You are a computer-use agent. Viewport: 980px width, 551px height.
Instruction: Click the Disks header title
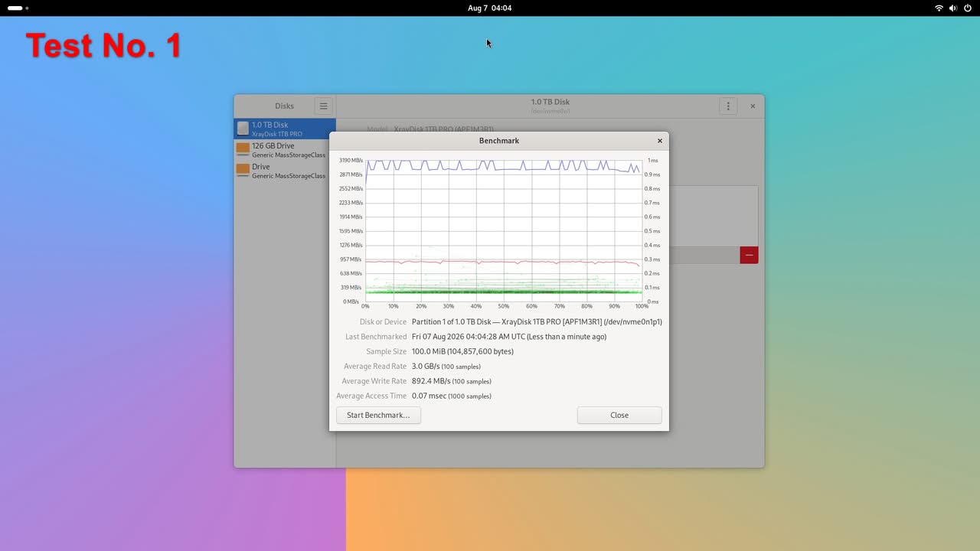click(x=284, y=106)
